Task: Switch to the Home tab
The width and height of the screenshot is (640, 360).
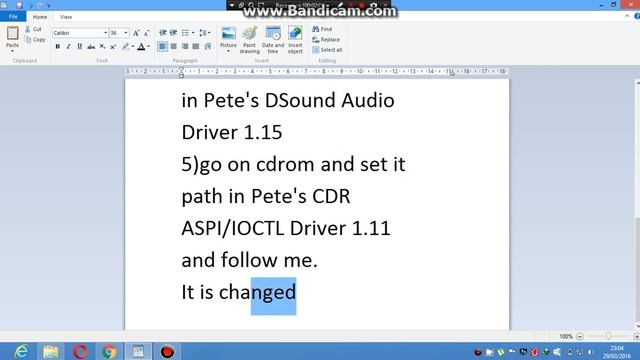Action: [40, 17]
